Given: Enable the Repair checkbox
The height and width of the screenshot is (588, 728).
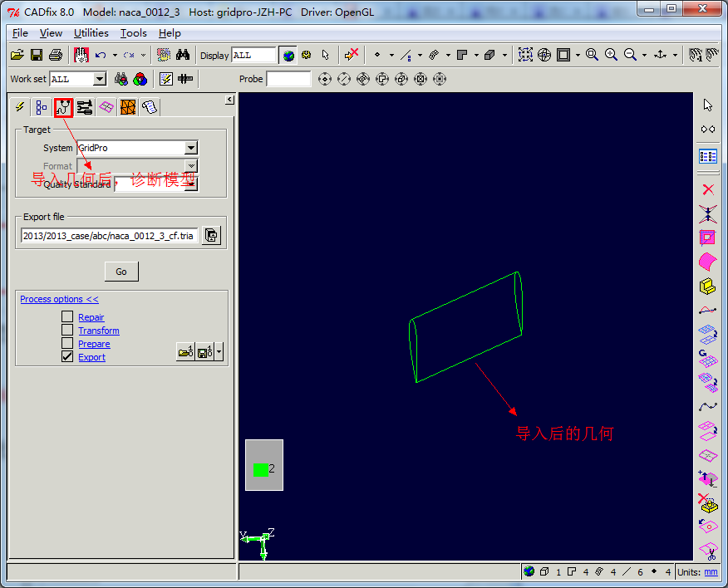Looking at the screenshot, I should [67, 317].
